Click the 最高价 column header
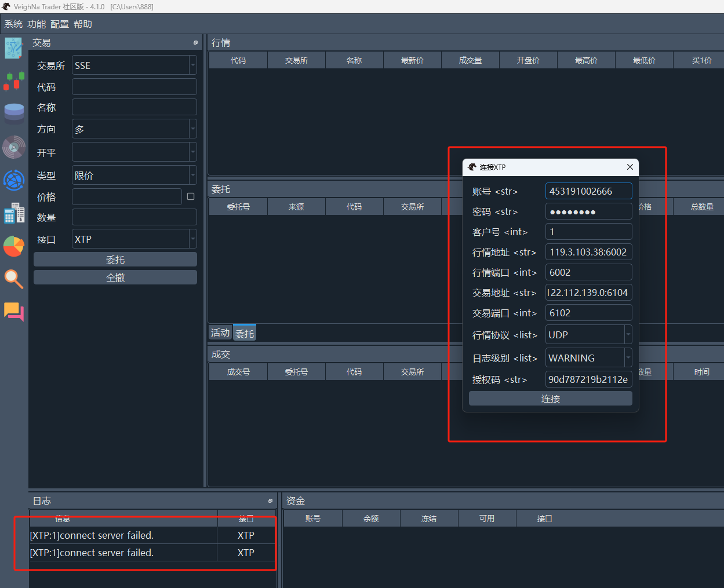The height and width of the screenshot is (588, 724). 586,60
